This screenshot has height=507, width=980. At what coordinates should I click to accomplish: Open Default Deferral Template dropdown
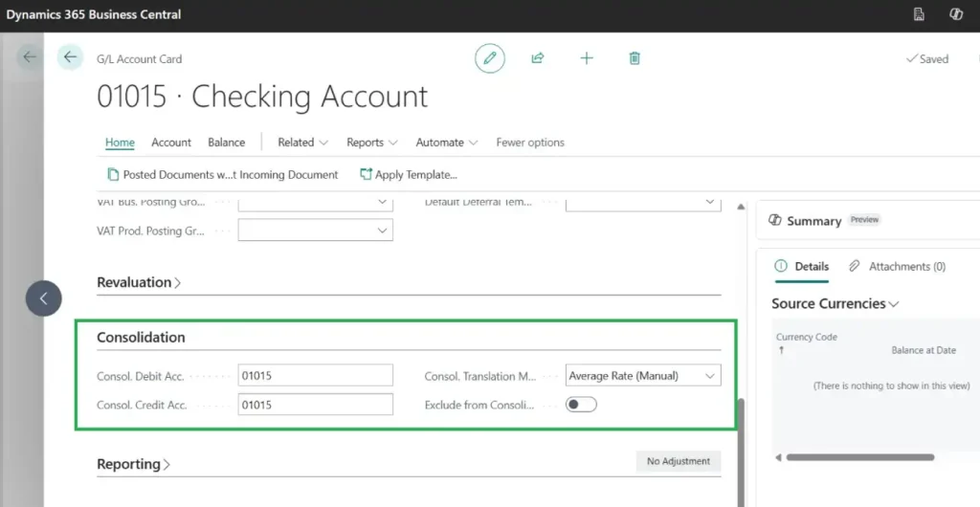tap(643, 204)
